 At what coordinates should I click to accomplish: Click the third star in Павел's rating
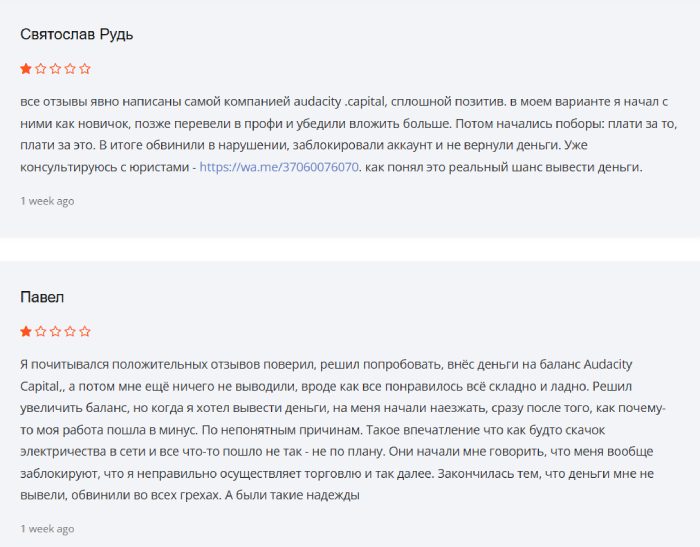[55, 331]
